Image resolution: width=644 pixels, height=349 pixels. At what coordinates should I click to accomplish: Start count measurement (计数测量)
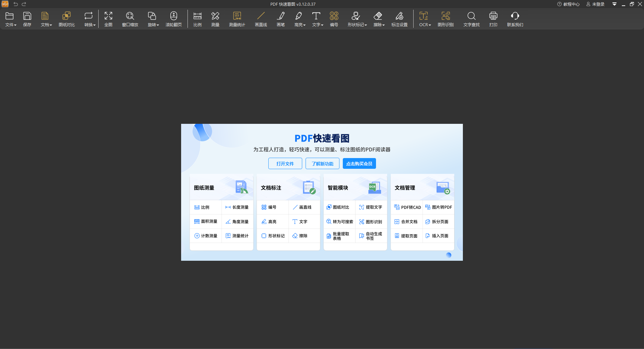click(206, 236)
